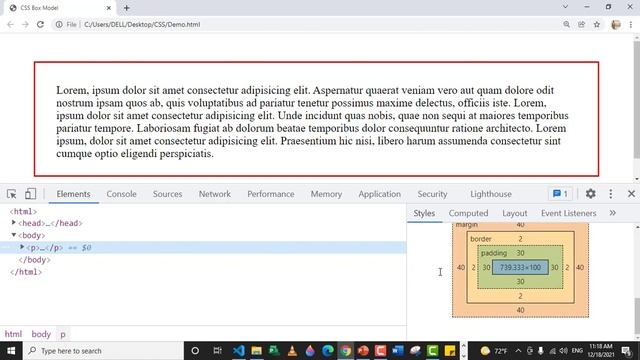View site information for File URL

tap(59, 24)
